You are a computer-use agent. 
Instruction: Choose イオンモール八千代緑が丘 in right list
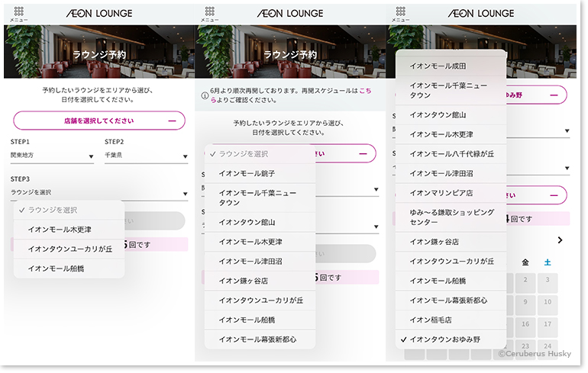pyautogui.click(x=451, y=154)
